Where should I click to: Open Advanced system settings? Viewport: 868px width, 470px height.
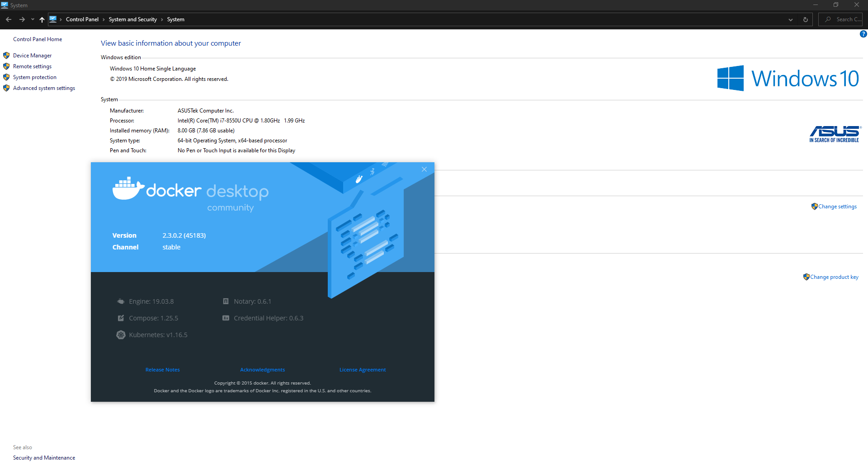[x=44, y=88]
